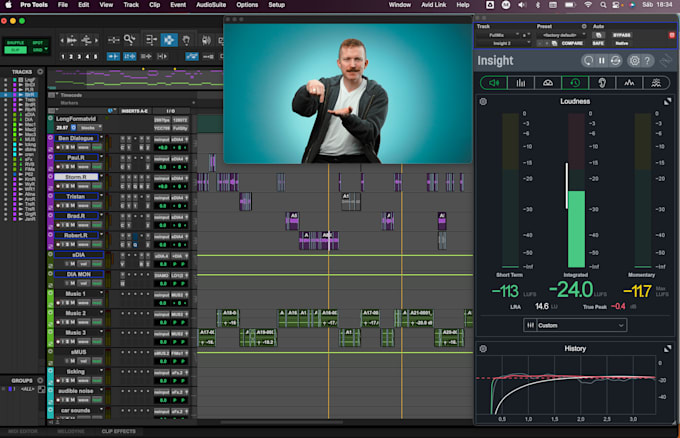
Task: Click zoom preset button 1
Action: tap(63, 56)
